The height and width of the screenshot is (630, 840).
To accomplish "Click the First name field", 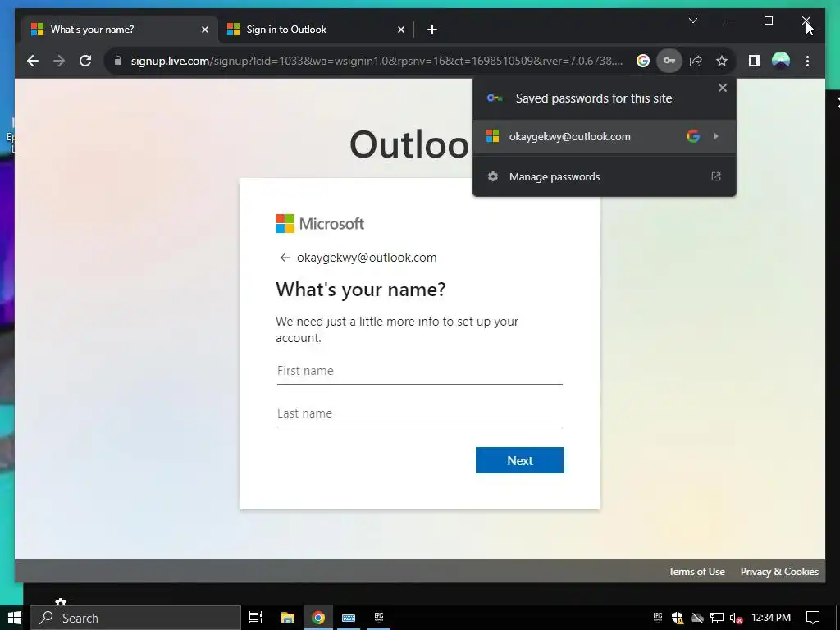I will click(x=419, y=371).
